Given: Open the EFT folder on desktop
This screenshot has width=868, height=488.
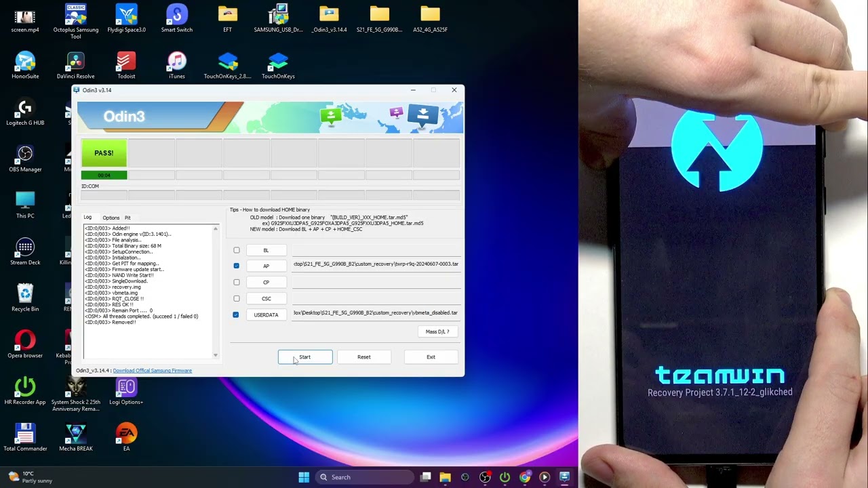Looking at the screenshot, I should [228, 18].
